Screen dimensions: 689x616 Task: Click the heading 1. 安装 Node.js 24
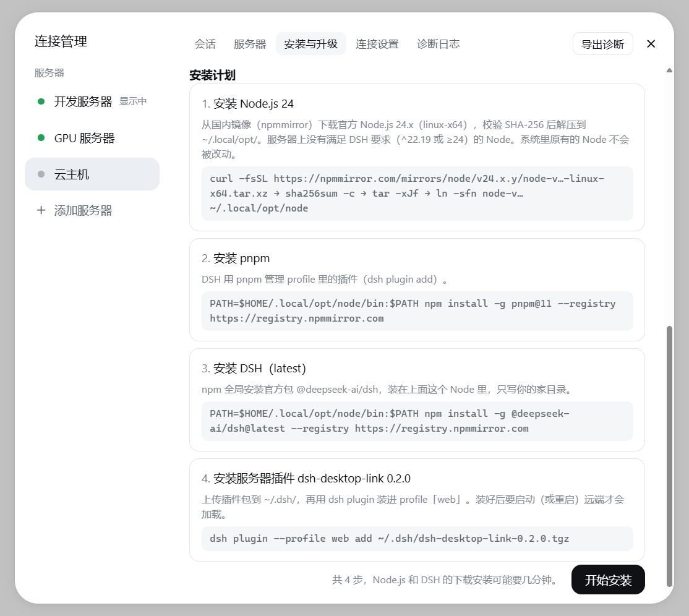click(247, 104)
